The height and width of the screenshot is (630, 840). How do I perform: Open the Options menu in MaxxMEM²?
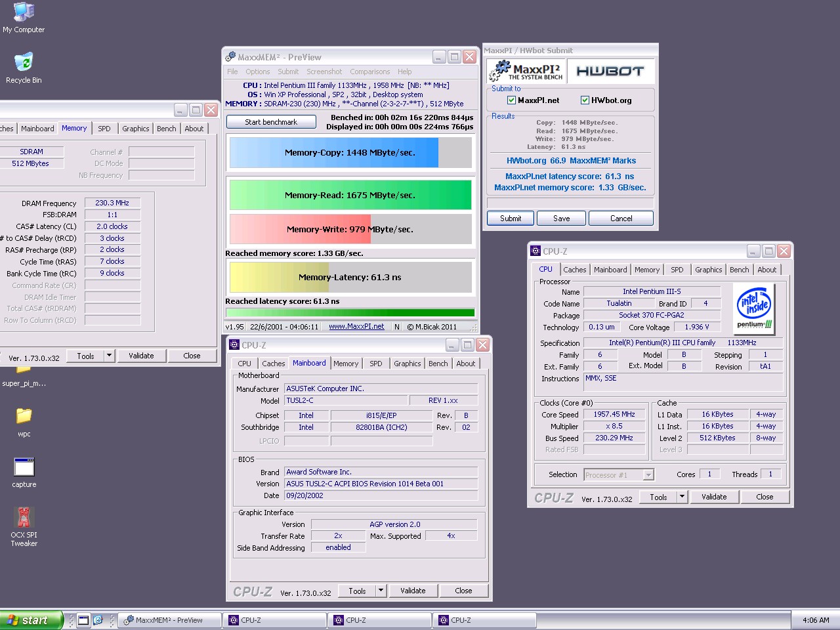(258, 72)
